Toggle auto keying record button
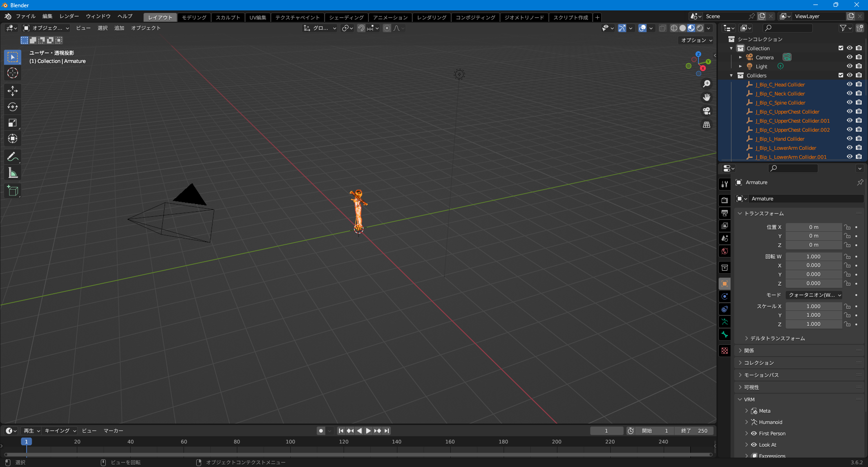Image resolution: width=868 pixels, height=467 pixels. [x=321, y=431]
